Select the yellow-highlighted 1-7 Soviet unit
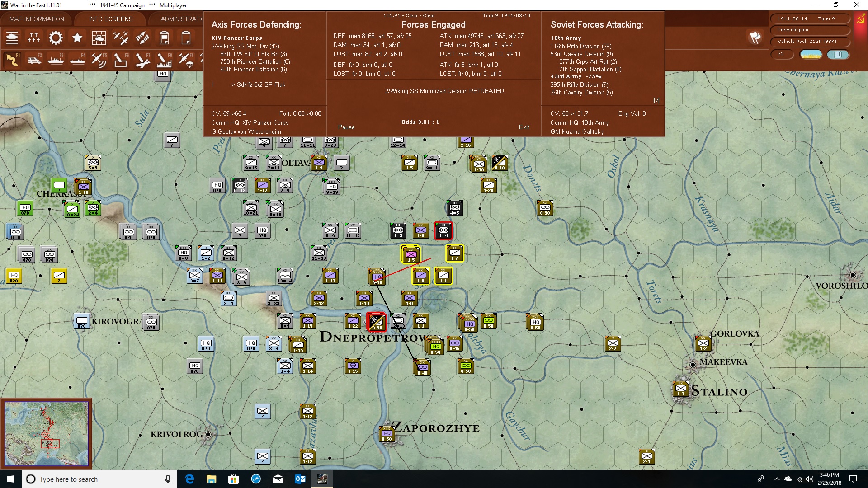This screenshot has width=868, height=488. tap(455, 253)
